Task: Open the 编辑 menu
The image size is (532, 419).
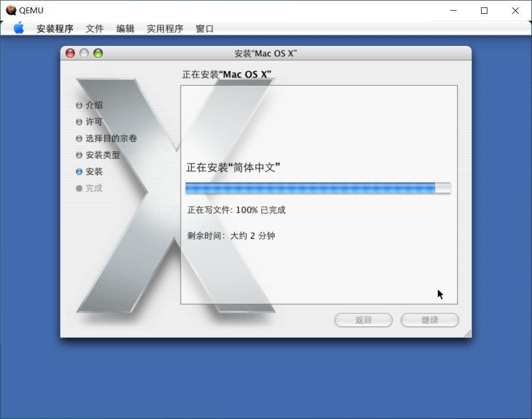Action: click(125, 29)
